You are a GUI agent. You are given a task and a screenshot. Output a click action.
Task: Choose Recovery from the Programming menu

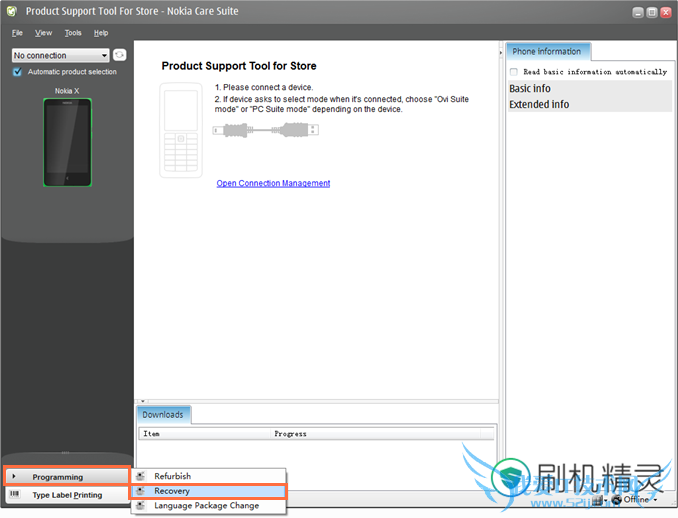(x=208, y=491)
